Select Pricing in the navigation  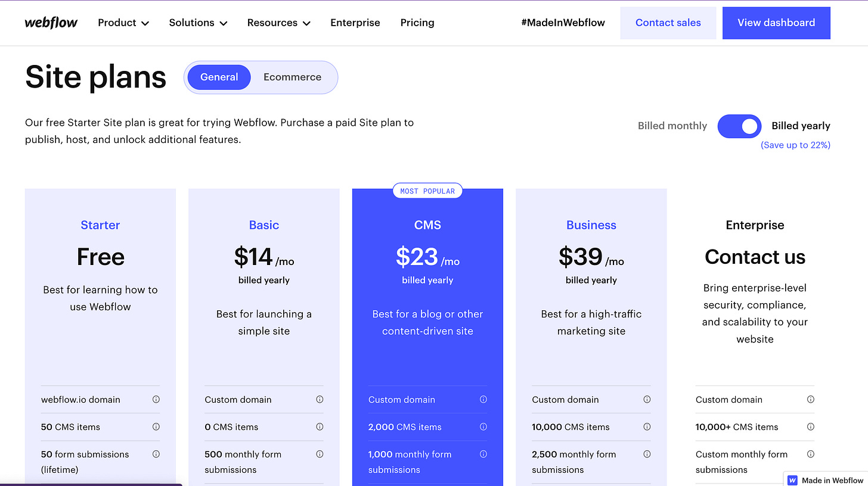pos(417,23)
